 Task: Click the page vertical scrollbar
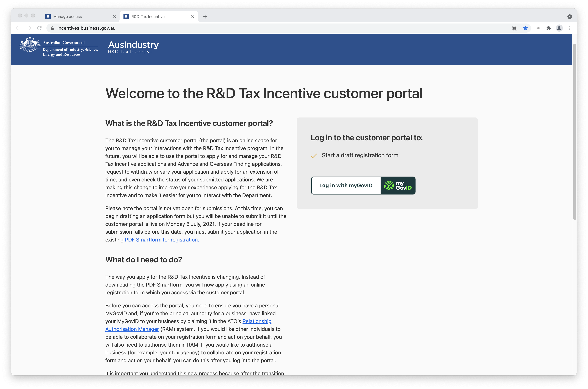(574, 132)
